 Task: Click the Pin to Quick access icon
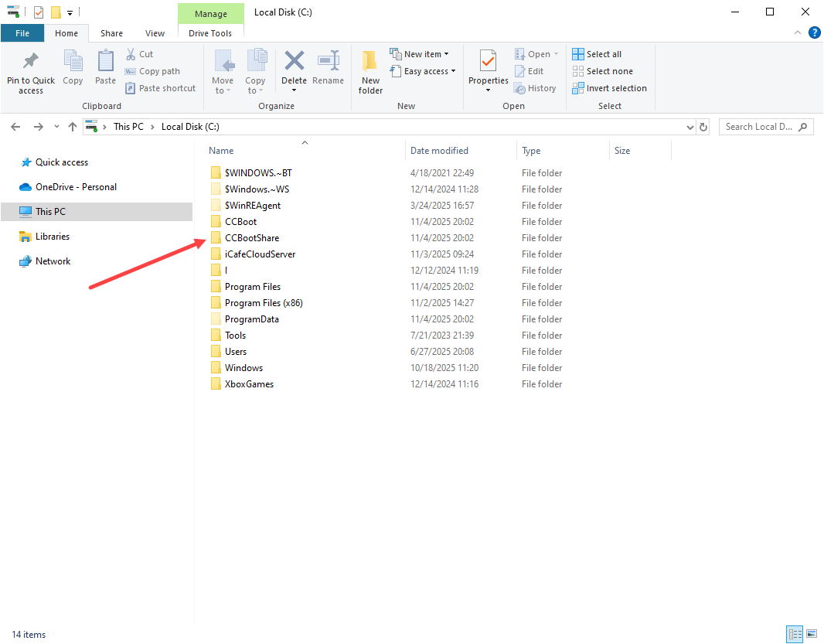31,61
